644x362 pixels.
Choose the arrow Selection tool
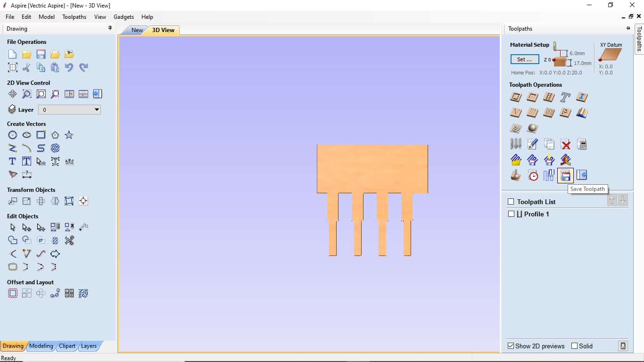coord(13,227)
